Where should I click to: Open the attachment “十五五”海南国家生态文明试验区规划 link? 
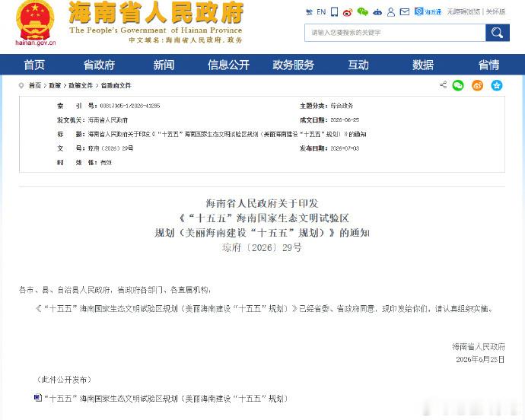[166, 399]
